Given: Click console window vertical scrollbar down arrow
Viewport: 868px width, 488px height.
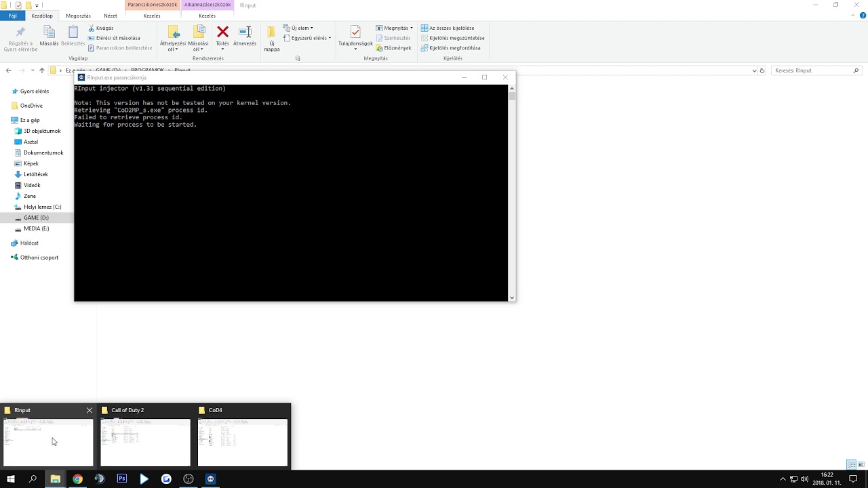Looking at the screenshot, I should click(x=512, y=298).
